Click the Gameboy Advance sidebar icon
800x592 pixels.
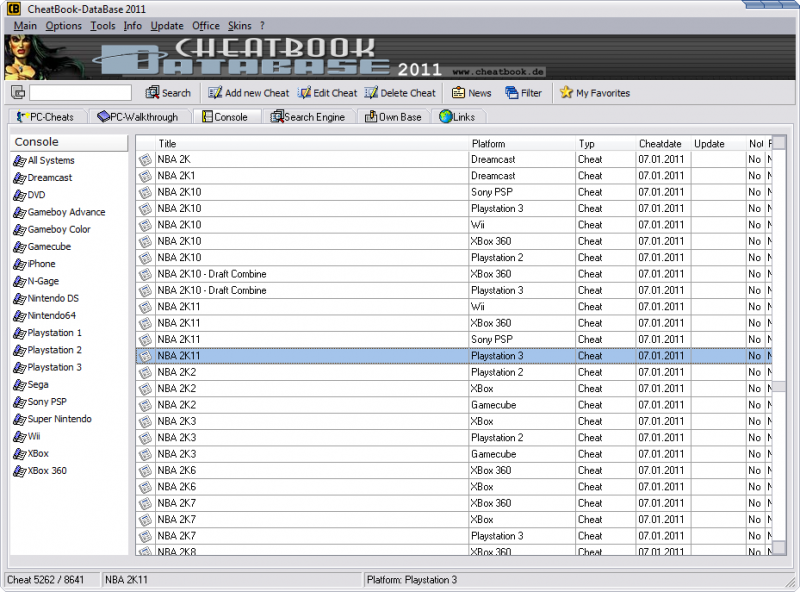pos(19,212)
